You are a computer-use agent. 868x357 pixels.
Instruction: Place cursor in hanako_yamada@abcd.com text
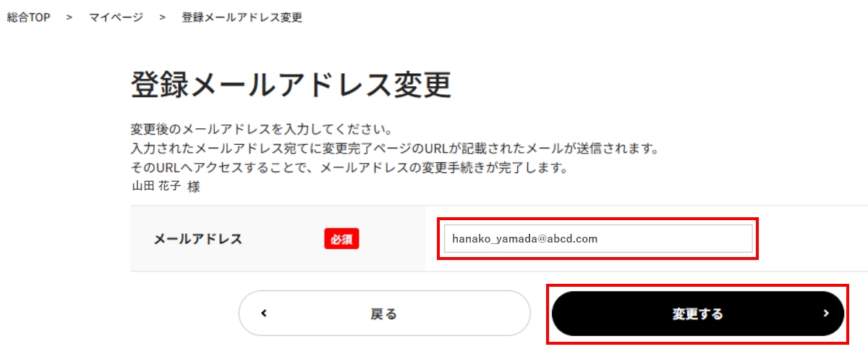[524, 238]
